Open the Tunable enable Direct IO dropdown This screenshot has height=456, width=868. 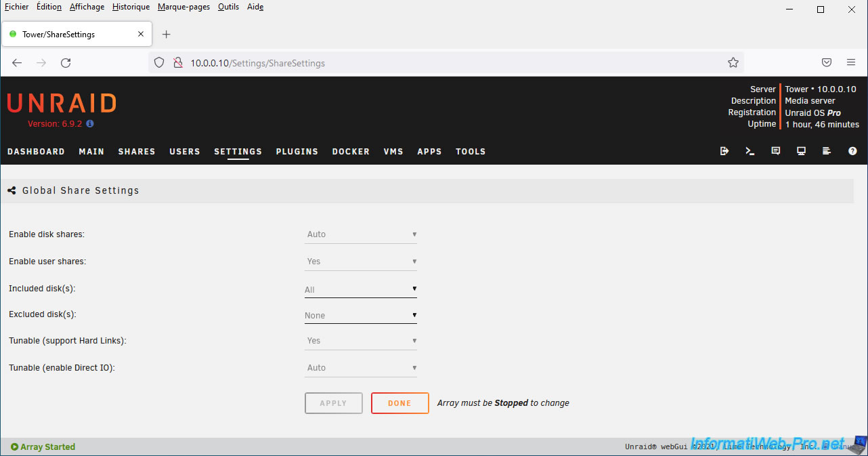click(x=360, y=368)
